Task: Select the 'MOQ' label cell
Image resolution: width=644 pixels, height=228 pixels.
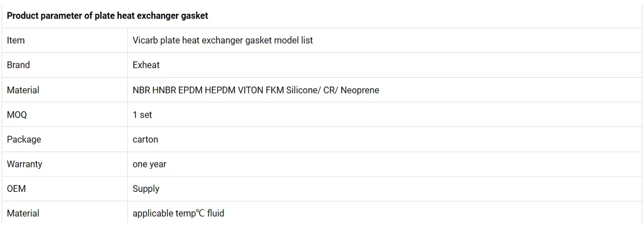Action: click(x=16, y=115)
